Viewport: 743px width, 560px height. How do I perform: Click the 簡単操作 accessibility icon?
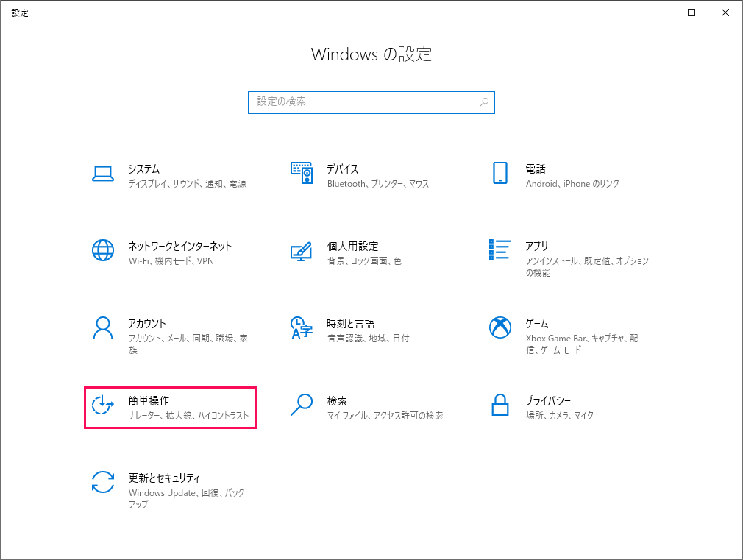[103, 405]
